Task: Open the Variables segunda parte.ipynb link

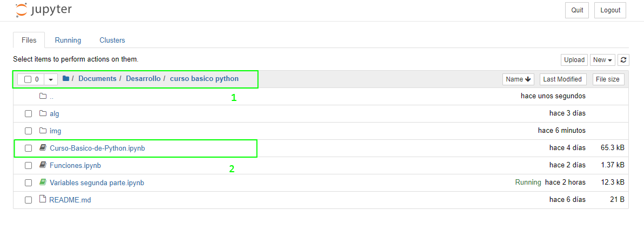Action: (x=97, y=182)
